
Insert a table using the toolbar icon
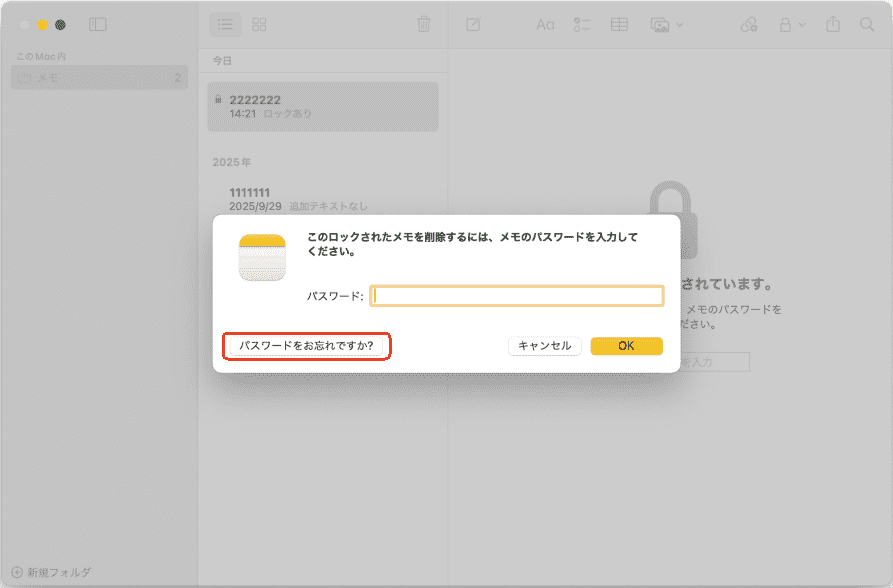coord(619,24)
